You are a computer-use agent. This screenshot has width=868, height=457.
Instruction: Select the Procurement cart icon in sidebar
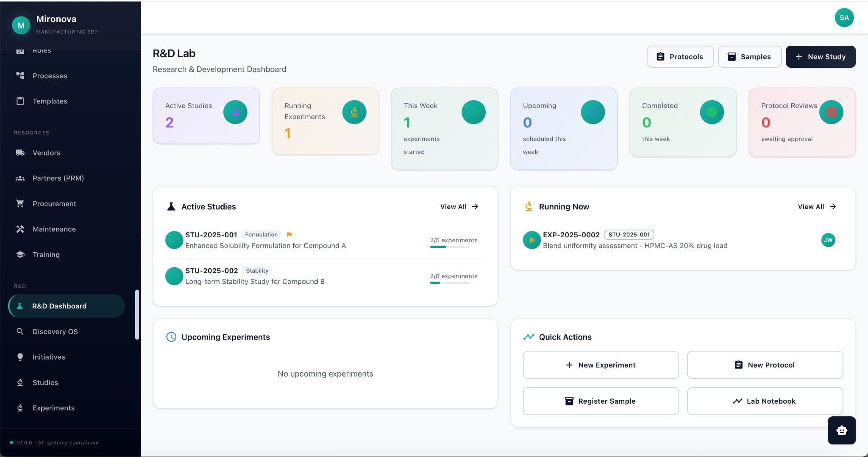tap(20, 204)
